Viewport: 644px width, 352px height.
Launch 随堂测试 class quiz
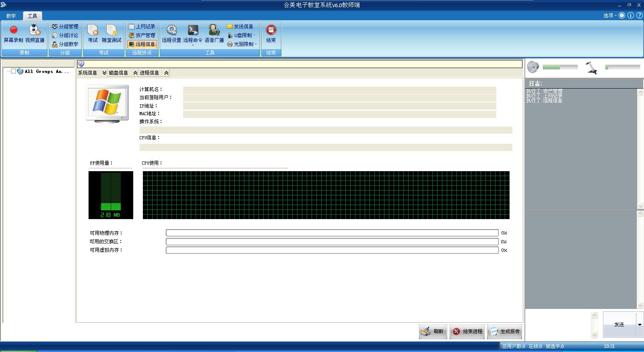click(x=111, y=34)
